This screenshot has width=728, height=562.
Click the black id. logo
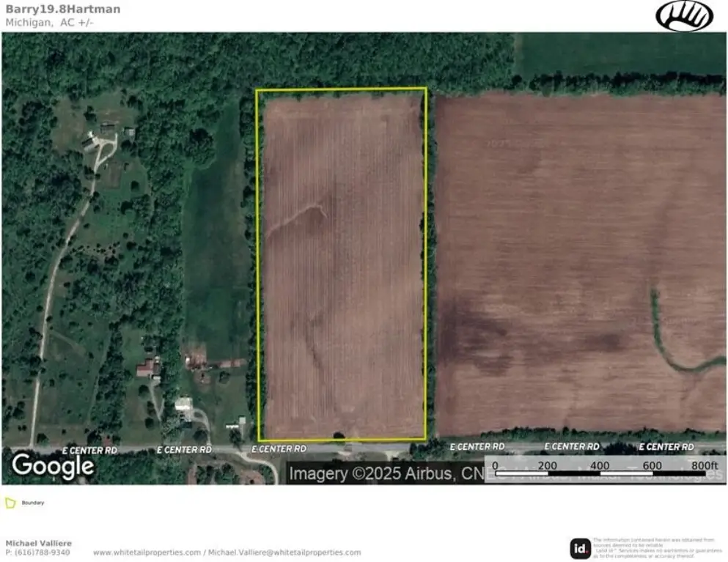coord(580,548)
